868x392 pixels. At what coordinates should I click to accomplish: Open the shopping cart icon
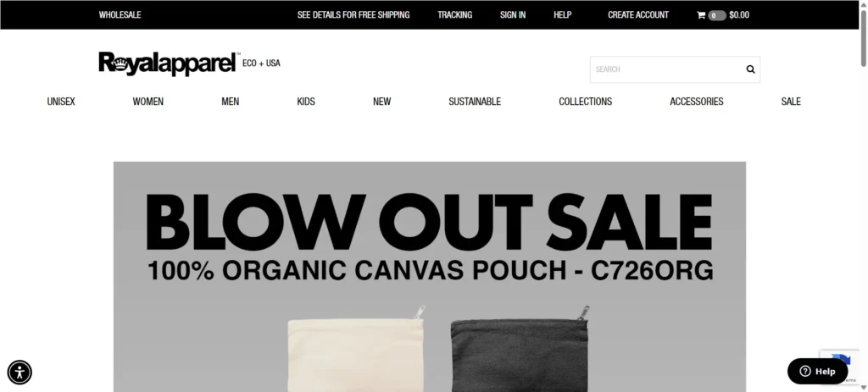coord(701,15)
